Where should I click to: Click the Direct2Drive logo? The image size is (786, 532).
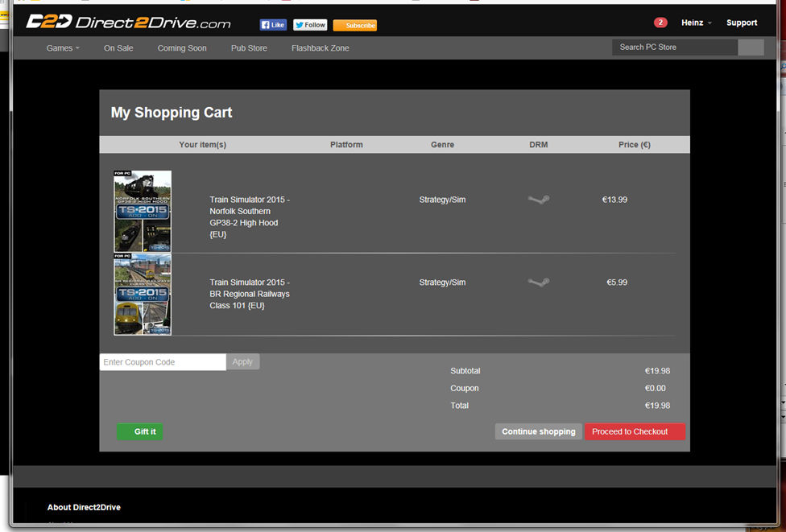point(128,23)
